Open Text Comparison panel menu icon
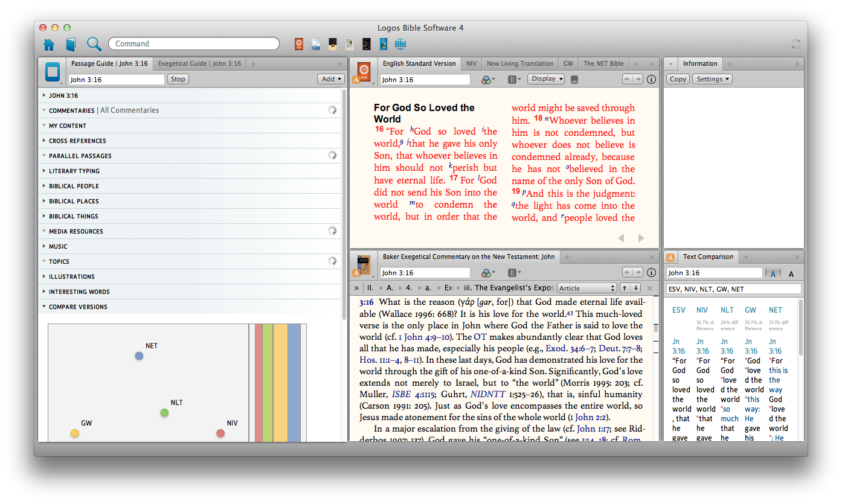The width and height of the screenshot is (842, 504). point(671,258)
